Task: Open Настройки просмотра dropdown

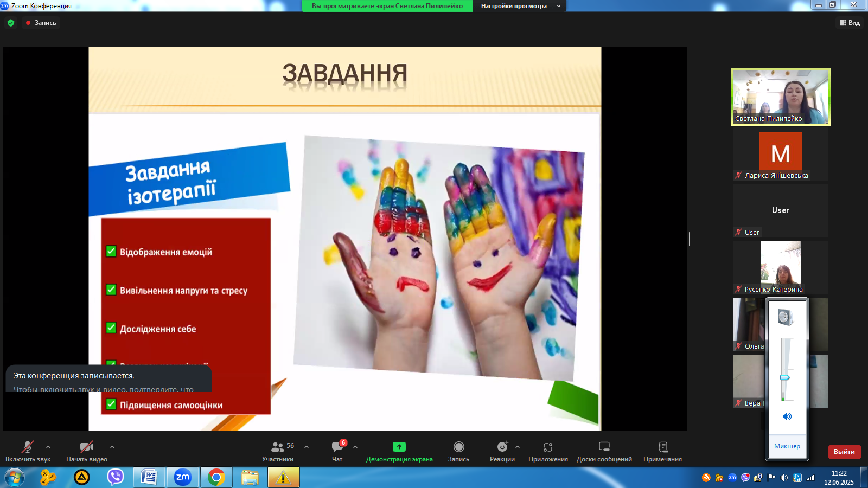Action: tap(520, 6)
